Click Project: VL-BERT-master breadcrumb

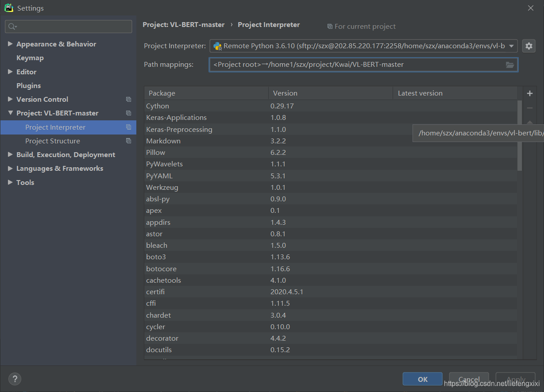point(184,25)
